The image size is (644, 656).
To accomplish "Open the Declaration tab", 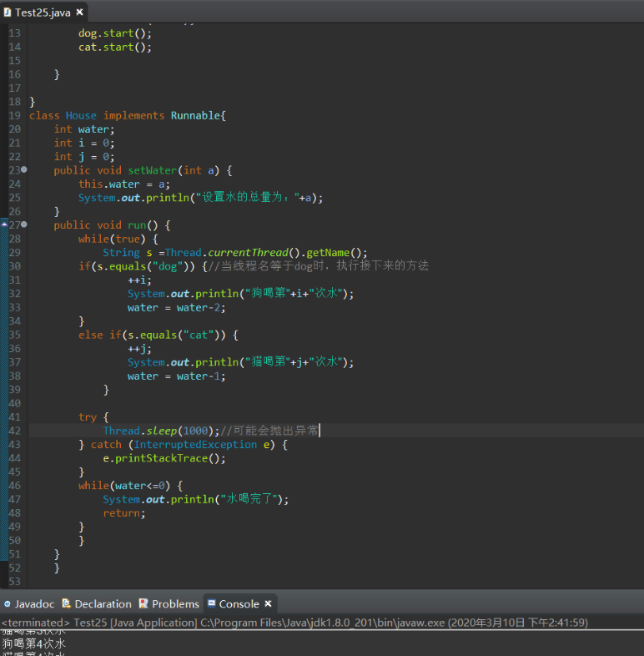I will click(103, 603).
